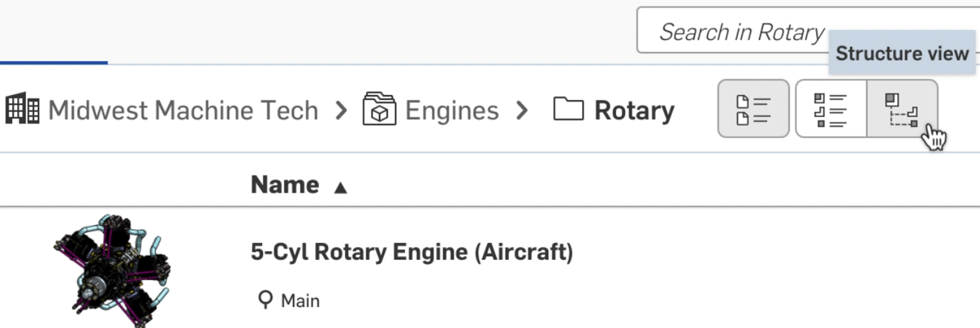Image resolution: width=980 pixels, height=328 pixels.
Task: Click the blue active tab underline
Action: pos(53,62)
